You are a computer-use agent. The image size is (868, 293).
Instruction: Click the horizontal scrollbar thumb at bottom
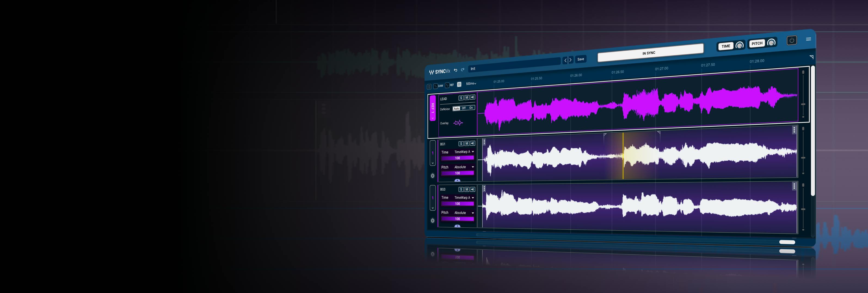(787, 242)
